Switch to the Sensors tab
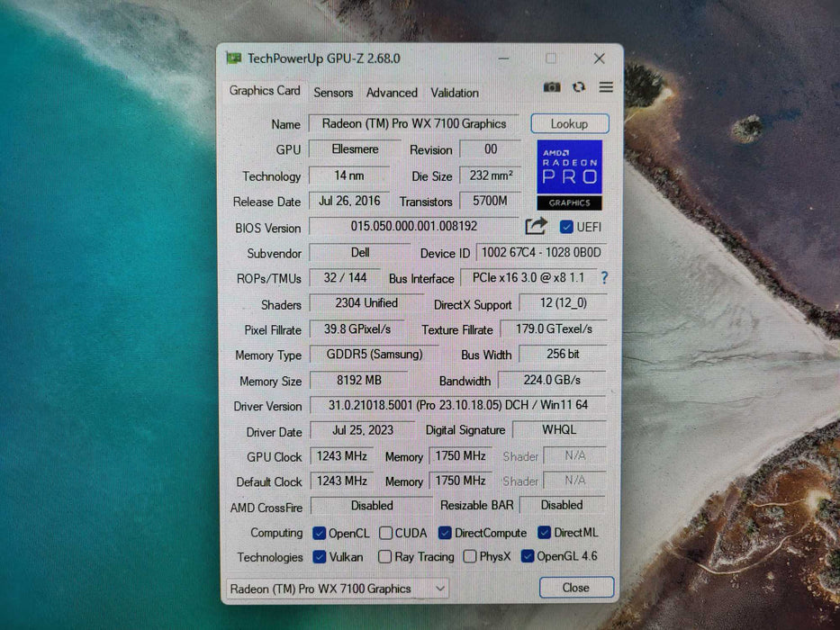The image size is (840, 630). (x=333, y=93)
